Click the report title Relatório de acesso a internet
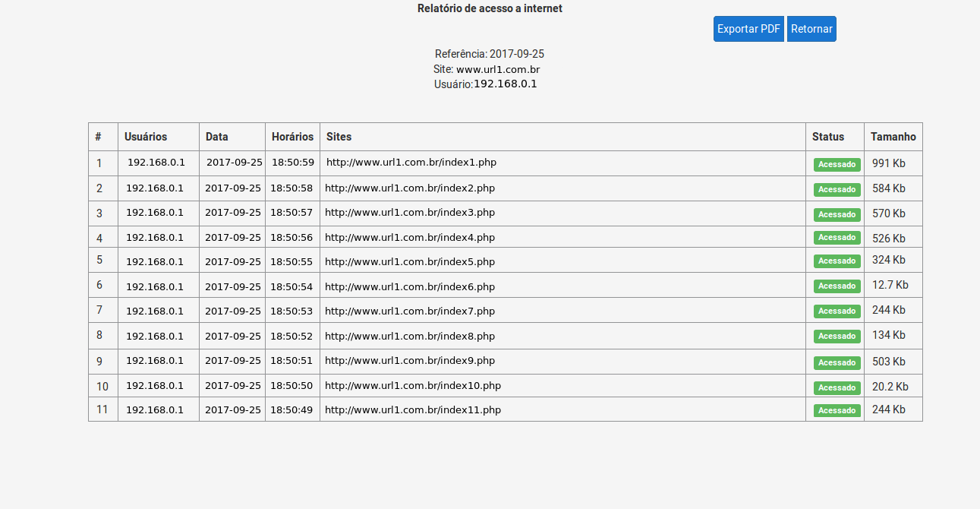This screenshot has width=980, height=509. (490, 8)
